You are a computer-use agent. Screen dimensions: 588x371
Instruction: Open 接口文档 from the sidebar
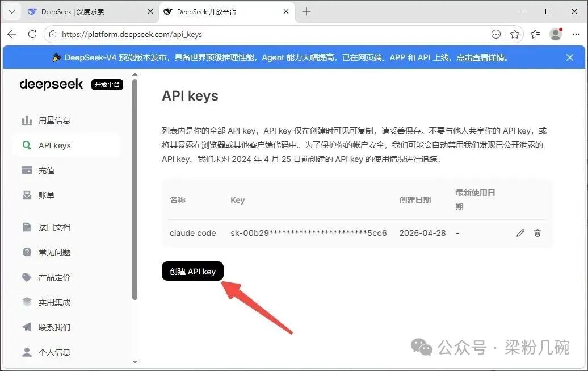click(66, 227)
